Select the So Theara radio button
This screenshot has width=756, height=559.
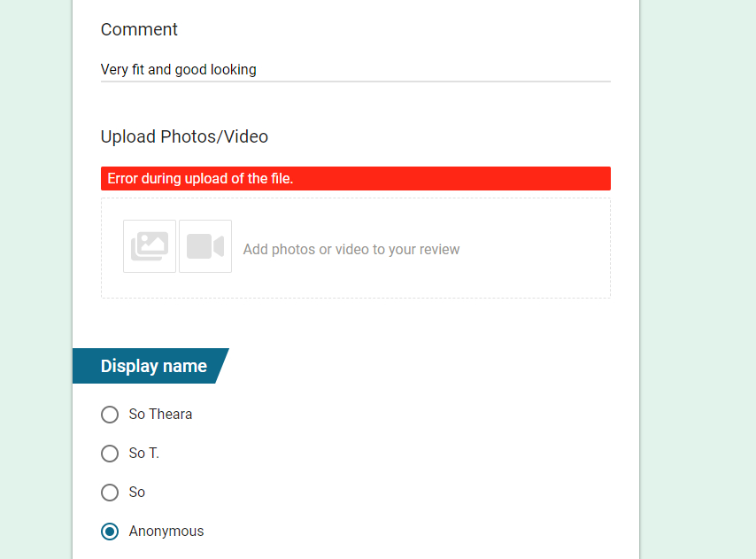[110, 415]
